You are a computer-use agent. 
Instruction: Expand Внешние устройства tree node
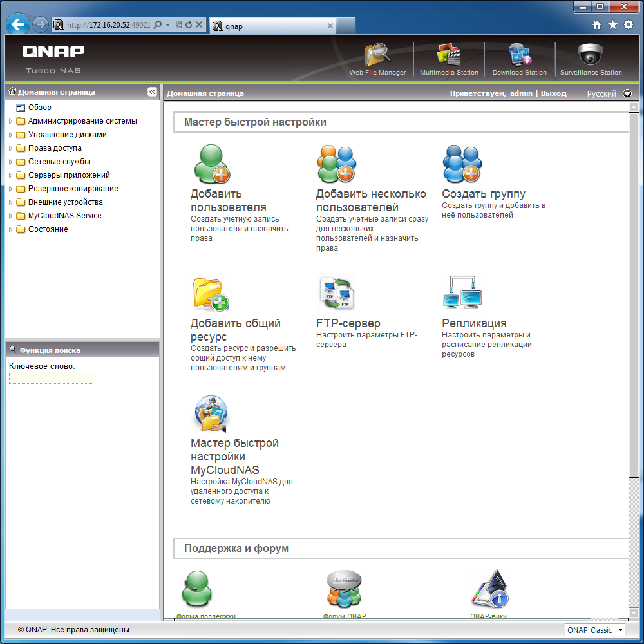[11, 202]
